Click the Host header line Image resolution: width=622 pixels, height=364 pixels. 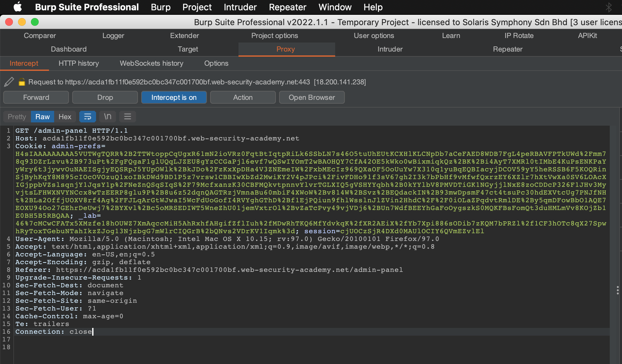click(x=157, y=138)
